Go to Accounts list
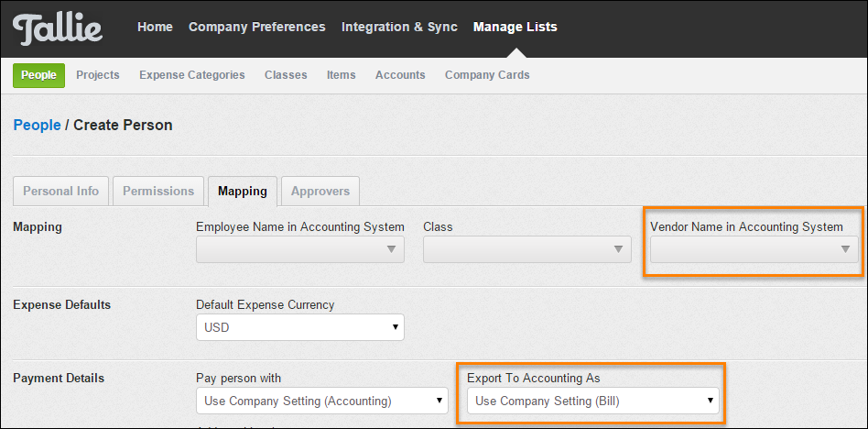The width and height of the screenshot is (868, 429). point(400,75)
